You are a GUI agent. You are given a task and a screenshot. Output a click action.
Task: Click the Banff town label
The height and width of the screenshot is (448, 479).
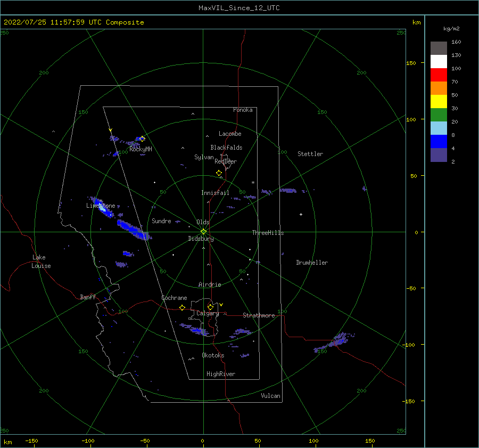point(88,297)
